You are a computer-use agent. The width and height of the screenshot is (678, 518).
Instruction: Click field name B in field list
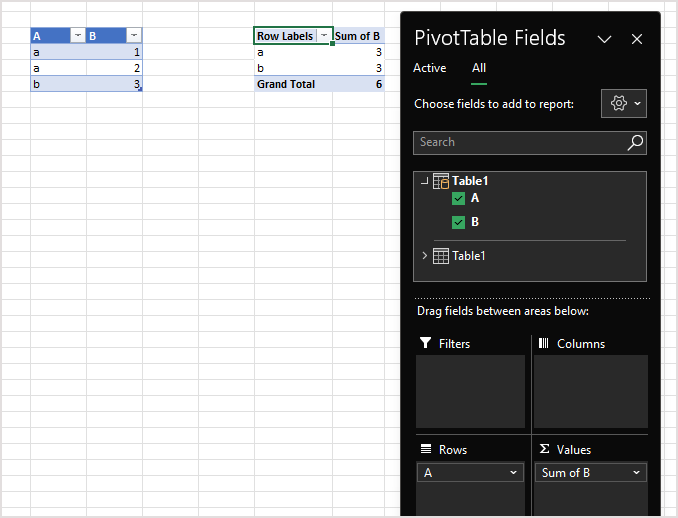[x=475, y=222]
